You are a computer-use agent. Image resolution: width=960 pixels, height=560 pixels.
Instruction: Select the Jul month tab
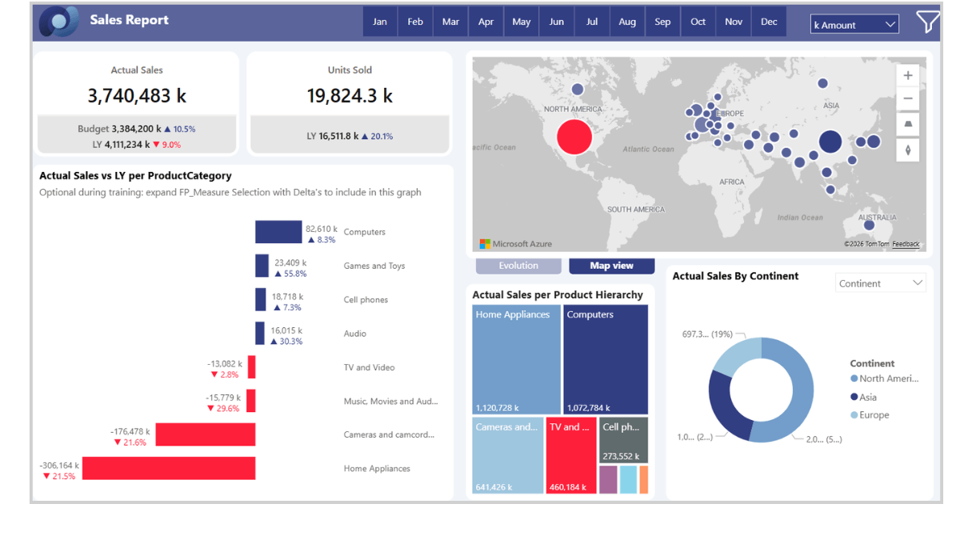click(592, 22)
